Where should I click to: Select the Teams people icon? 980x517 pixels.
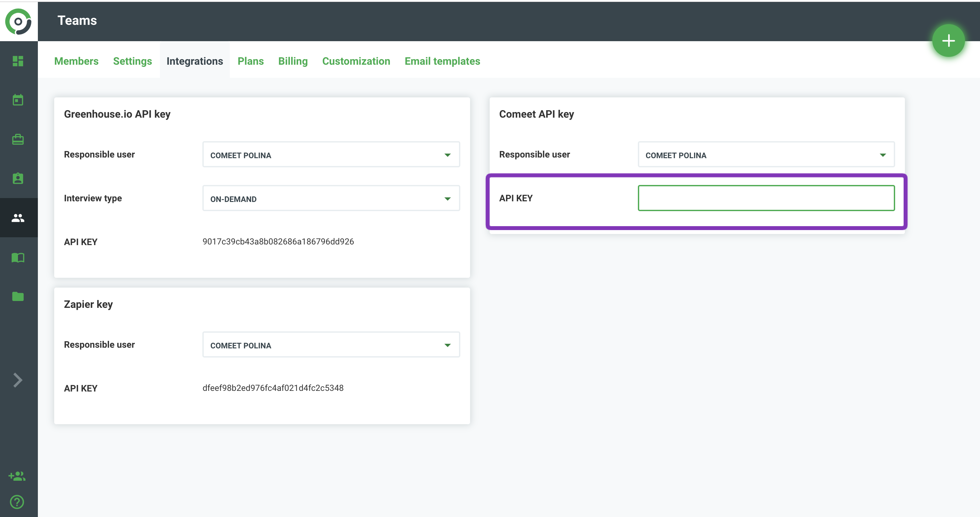(x=18, y=218)
